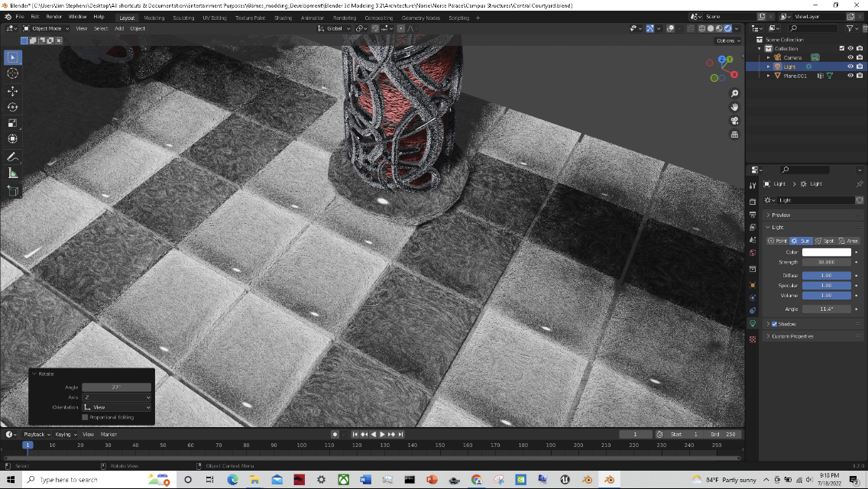This screenshot has width=868, height=489.
Task: Uncheck the Shadow checkbox
Action: coord(774,324)
